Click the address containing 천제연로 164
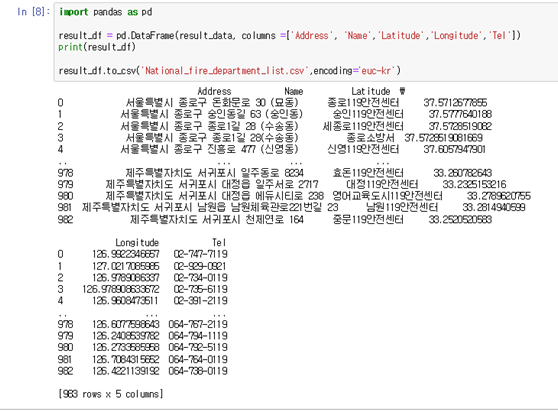 [217, 220]
